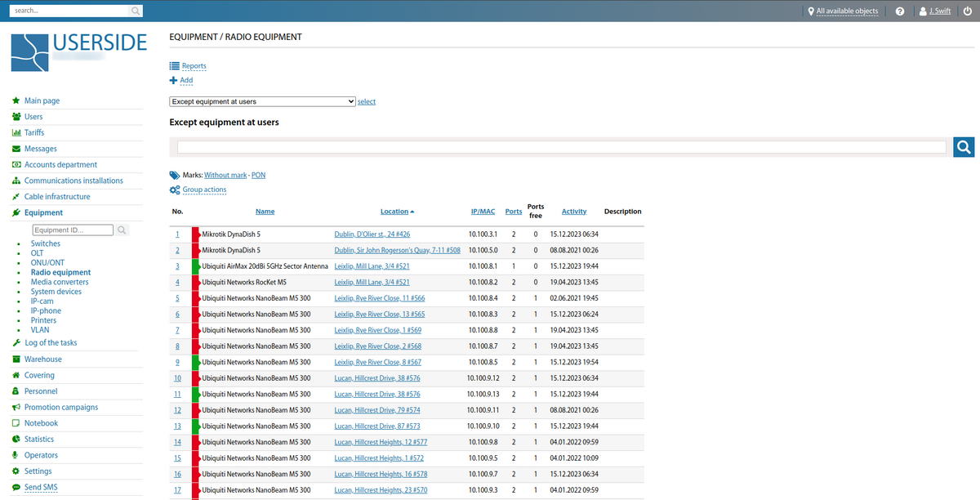The width and height of the screenshot is (980, 500).
Task: Click the Add plus icon
Action: pos(173,80)
